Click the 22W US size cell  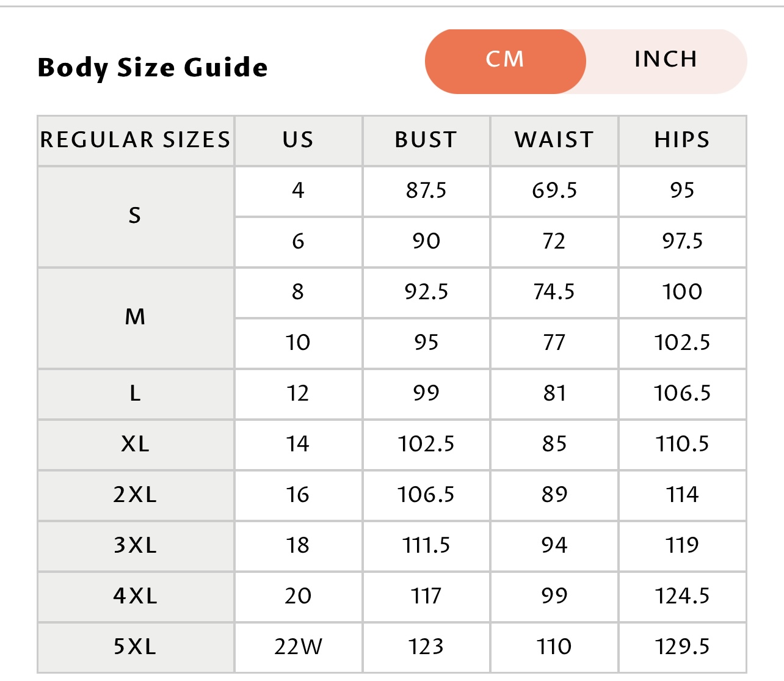[x=299, y=647]
